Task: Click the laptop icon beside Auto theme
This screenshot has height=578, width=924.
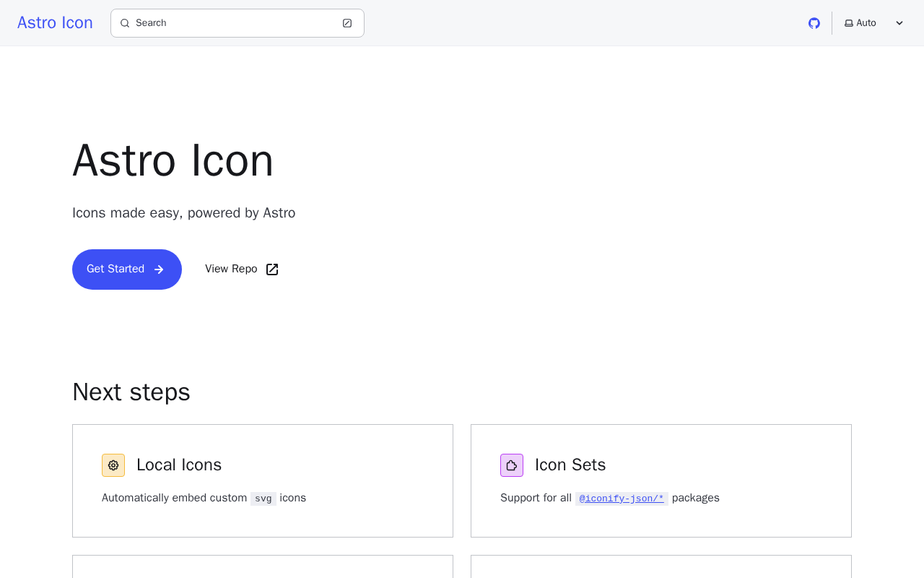Action: pyautogui.click(x=849, y=23)
